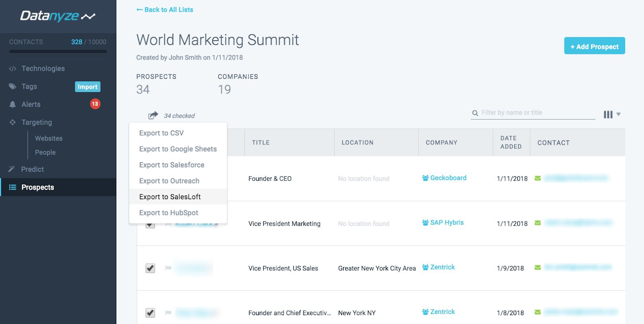Click the Add Prospect button

coord(594,46)
